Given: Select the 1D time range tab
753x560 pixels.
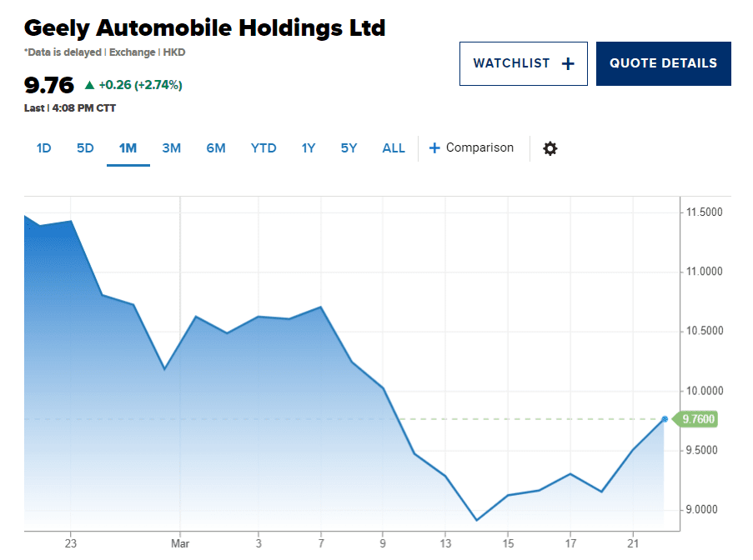Looking at the screenshot, I should click(x=44, y=148).
